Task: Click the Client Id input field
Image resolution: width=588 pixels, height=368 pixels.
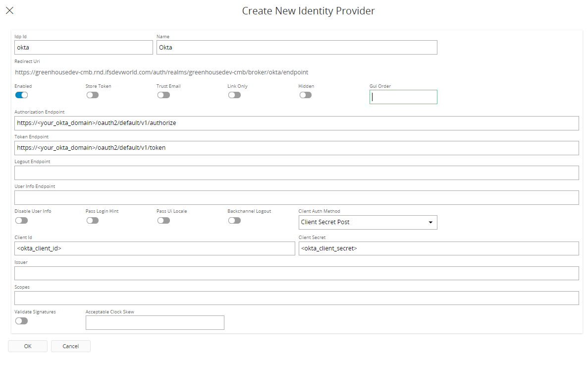Action: point(155,248)
